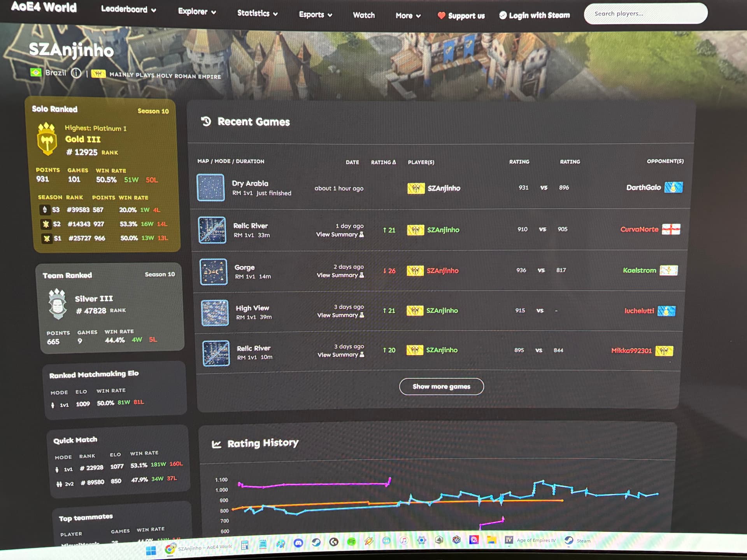Click Mikka992301's civilization flag
The height and width of the screenshot is (560, 747).
[664, 351]
